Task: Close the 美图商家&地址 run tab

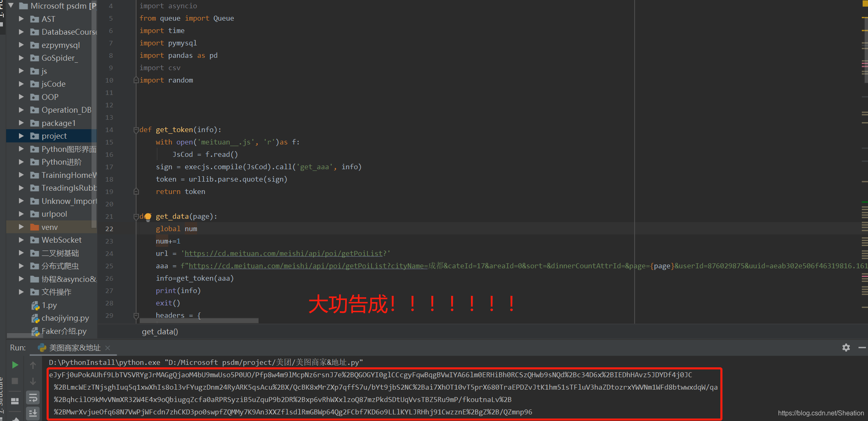Action: click(108, 348)
